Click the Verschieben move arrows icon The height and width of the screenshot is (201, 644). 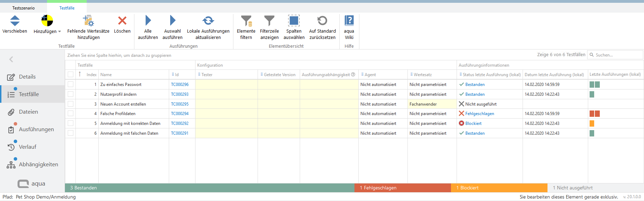(x=15, y=21)
